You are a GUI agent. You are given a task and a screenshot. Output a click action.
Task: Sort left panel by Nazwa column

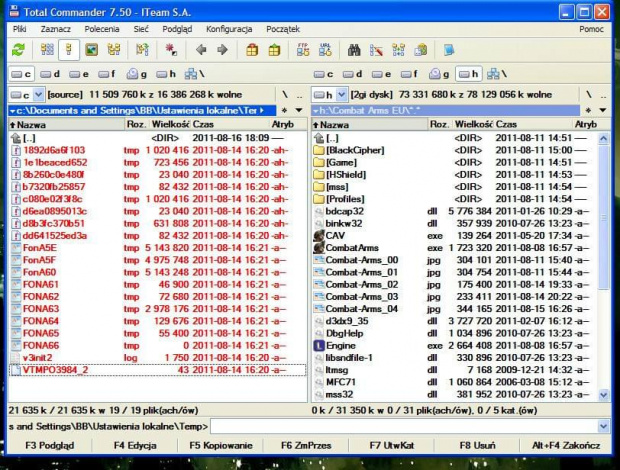click(66, 125)
